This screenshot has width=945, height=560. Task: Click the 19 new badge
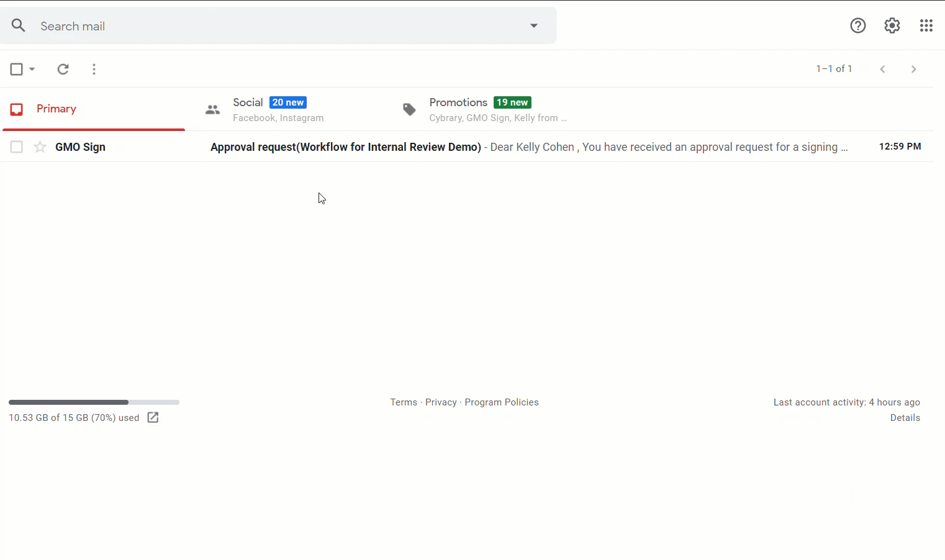click(512, 102)
